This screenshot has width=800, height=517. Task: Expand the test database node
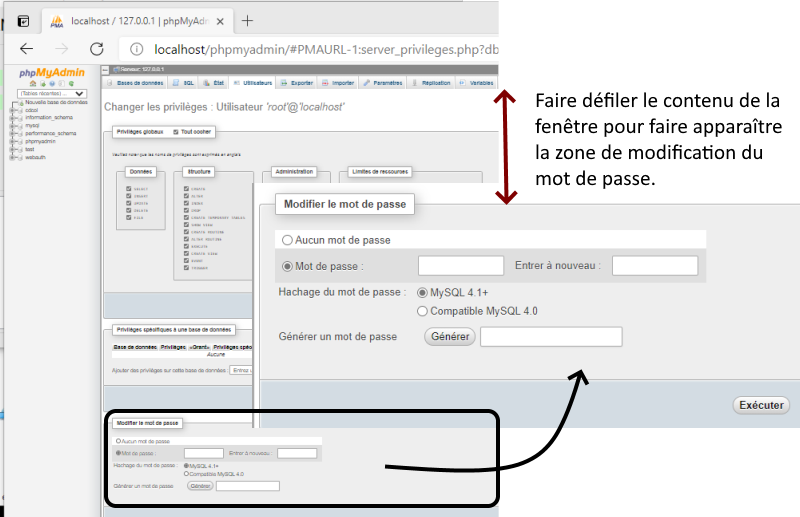click(x=12, y=149)
